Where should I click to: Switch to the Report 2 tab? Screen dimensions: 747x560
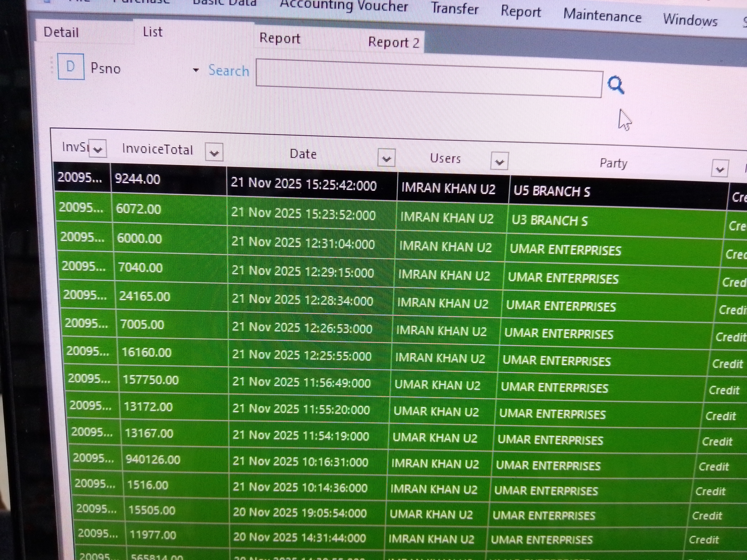click(x=393, y=43)
